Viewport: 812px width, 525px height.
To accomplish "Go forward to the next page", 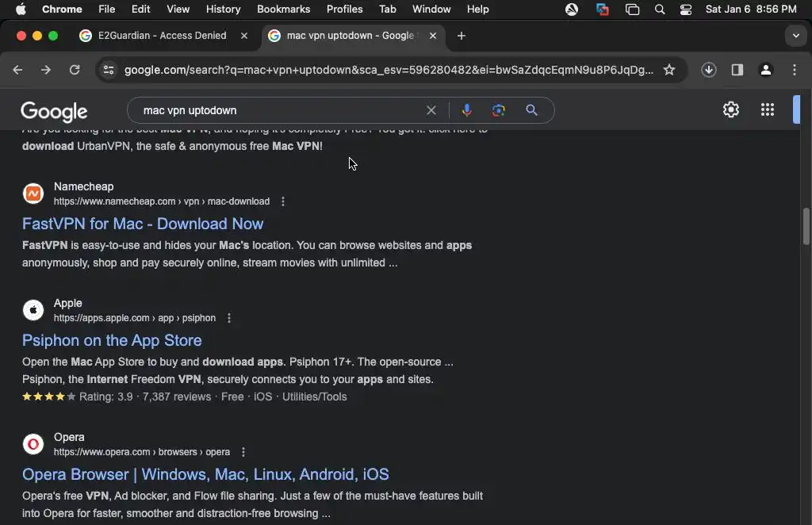I will pos(46,70).
